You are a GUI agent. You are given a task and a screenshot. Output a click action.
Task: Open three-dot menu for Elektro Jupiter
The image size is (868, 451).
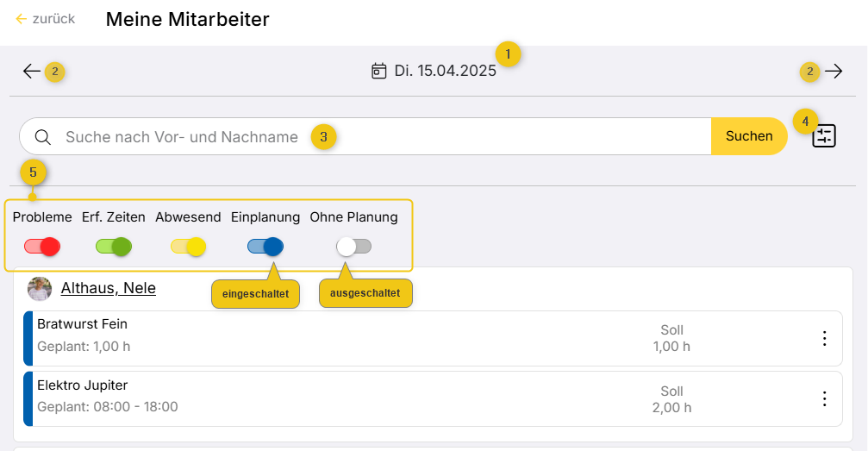(824, 398)
